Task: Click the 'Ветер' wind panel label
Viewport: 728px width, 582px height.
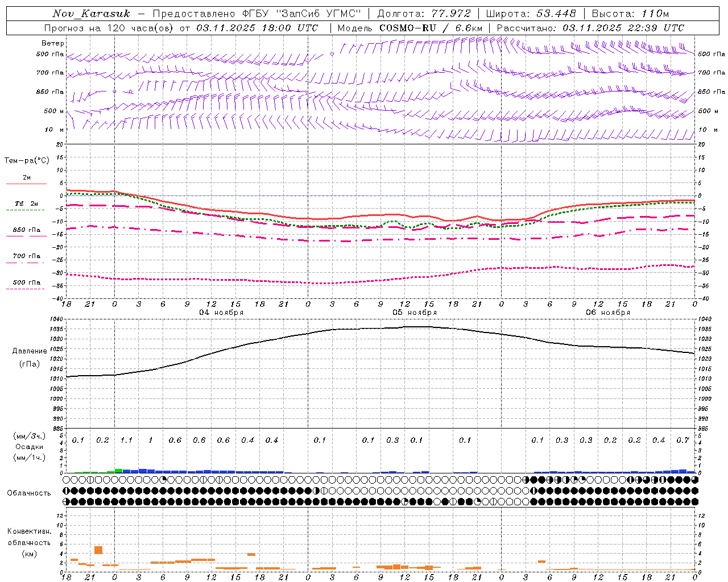Action: pos(53,43)
